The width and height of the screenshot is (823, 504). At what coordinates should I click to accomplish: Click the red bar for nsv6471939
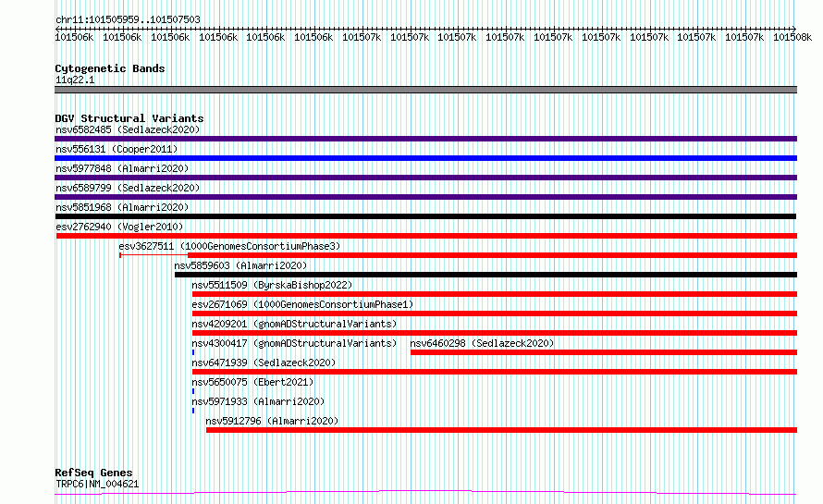[x=495, y=372]
